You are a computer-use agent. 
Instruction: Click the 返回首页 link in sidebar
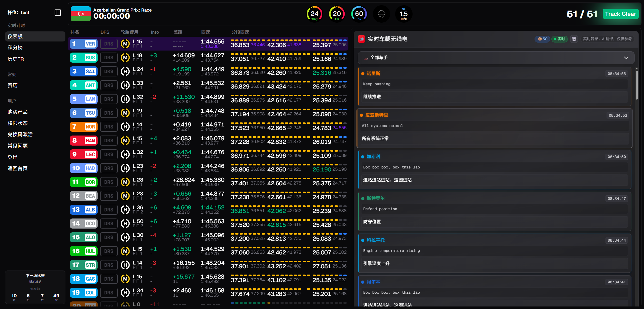click(18, 168)
